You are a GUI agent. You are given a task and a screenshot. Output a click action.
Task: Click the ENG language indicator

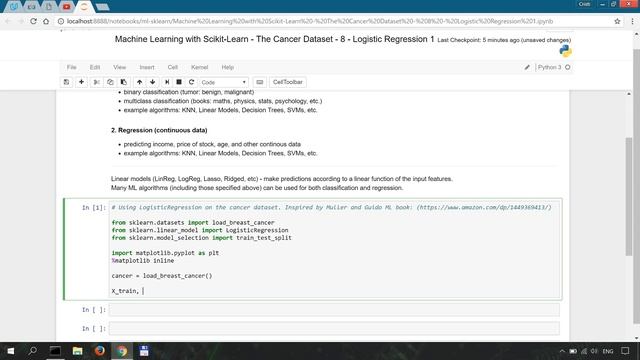(608, 351)
